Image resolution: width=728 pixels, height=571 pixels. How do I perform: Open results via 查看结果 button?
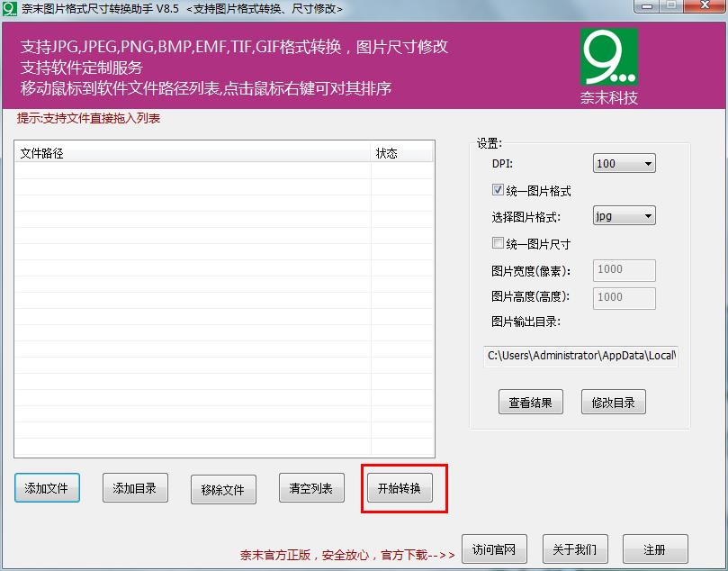pyautogui.click(x=530, y=403)
